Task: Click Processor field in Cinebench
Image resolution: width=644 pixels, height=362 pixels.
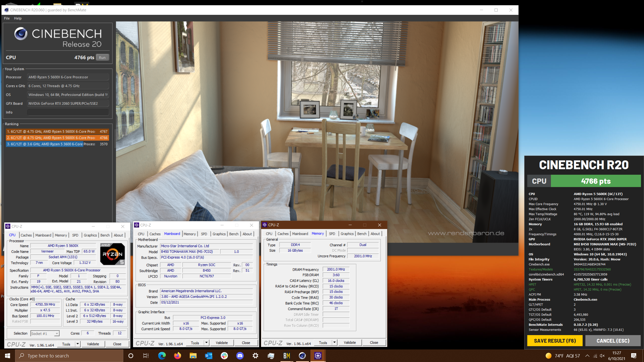Action: [x=68, y=77]
